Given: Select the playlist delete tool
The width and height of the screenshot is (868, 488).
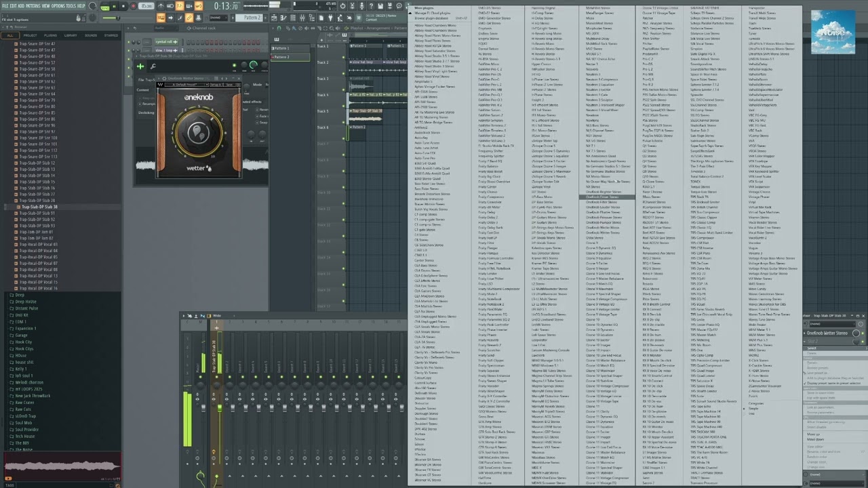Looking at the screenshot, I should tap(300, 28).
